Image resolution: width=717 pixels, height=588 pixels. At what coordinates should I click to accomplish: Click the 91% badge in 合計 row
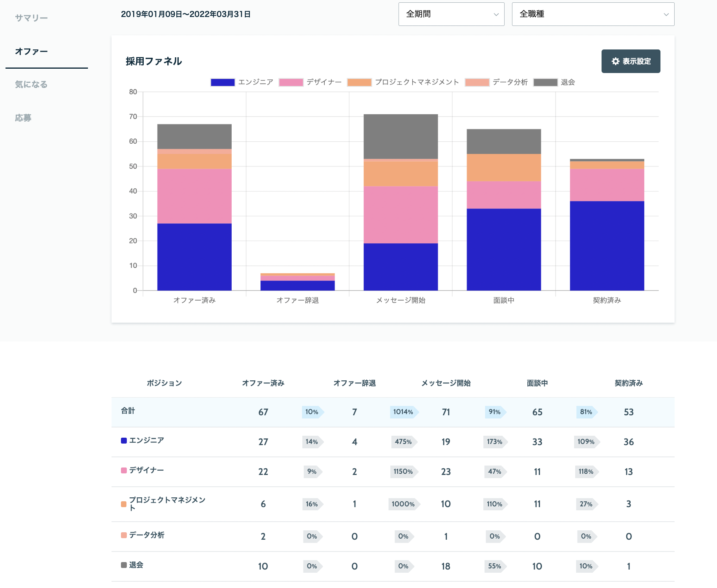point(496,412)
